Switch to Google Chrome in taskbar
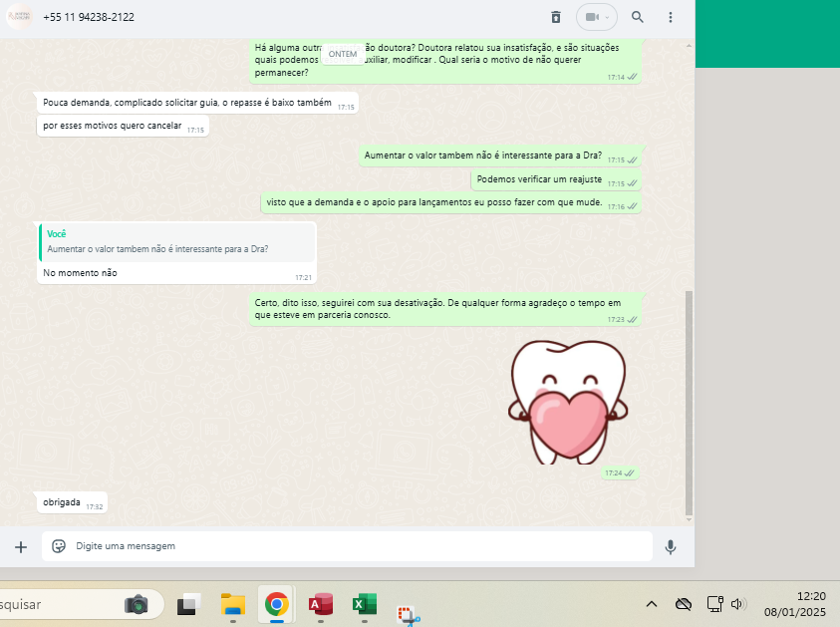 [x=276, y=604]
